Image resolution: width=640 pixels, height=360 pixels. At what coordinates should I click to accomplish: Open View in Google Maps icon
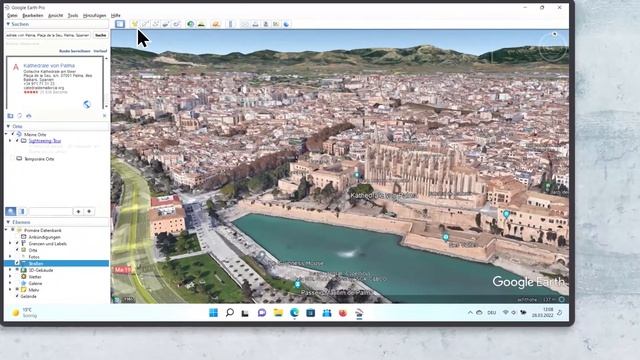coord(276,24)
